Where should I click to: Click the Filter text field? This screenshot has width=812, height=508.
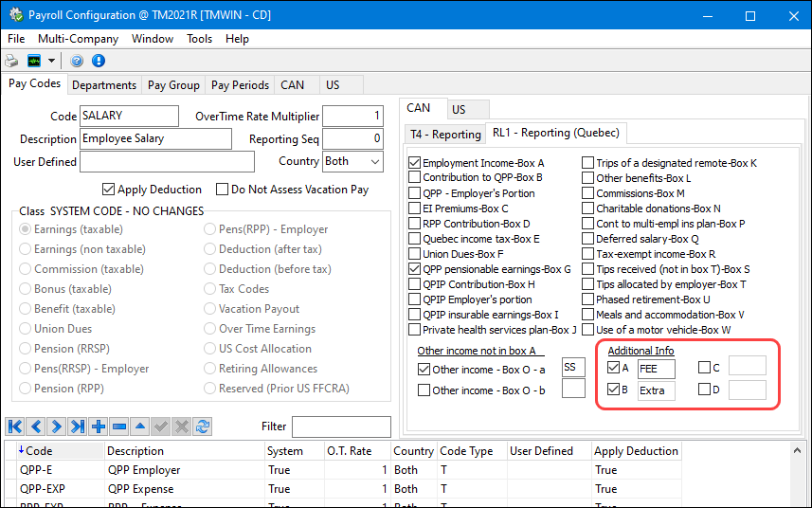(x=340, y=426)
